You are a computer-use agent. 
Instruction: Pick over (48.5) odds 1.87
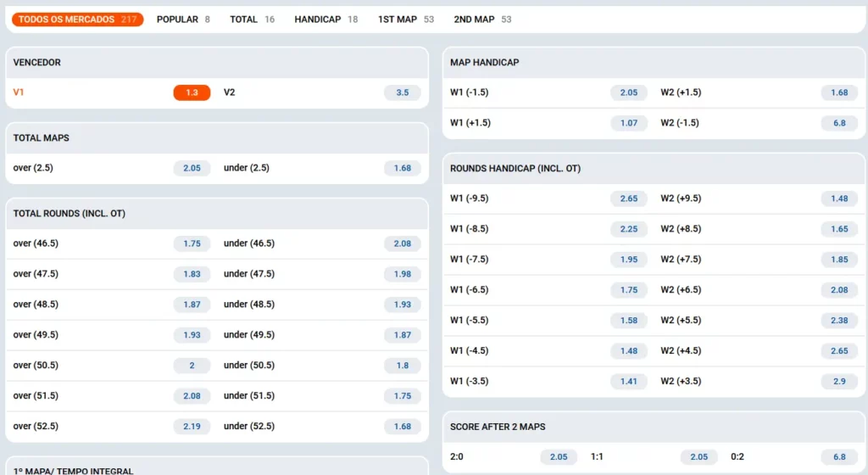[192, 305]
